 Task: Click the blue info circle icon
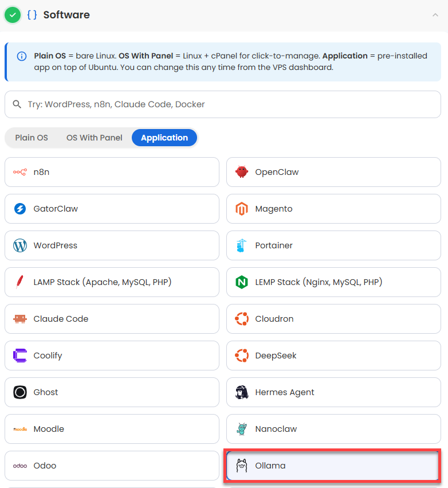coord(21,56)
